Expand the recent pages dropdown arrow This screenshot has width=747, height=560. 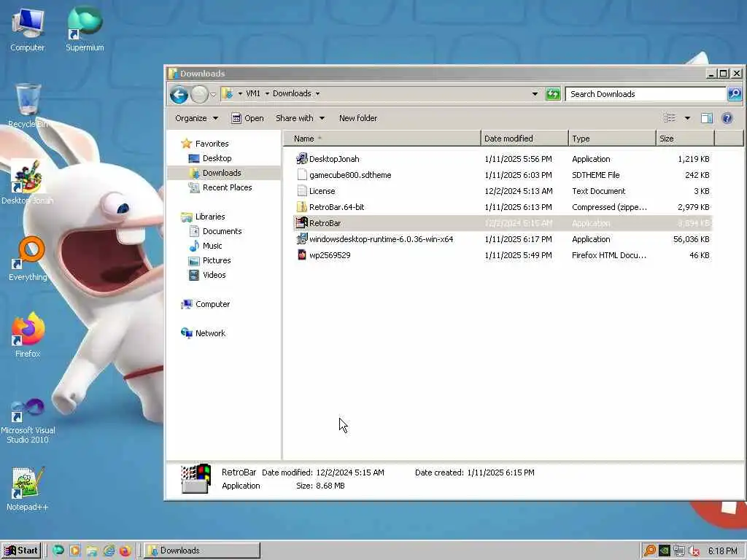click(x=213, y=95)
